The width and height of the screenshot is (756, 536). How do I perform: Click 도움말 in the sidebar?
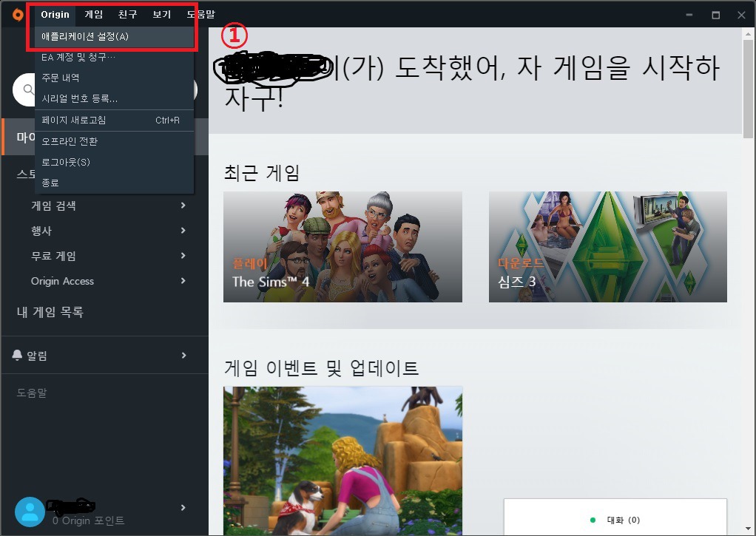coord(32,393)
